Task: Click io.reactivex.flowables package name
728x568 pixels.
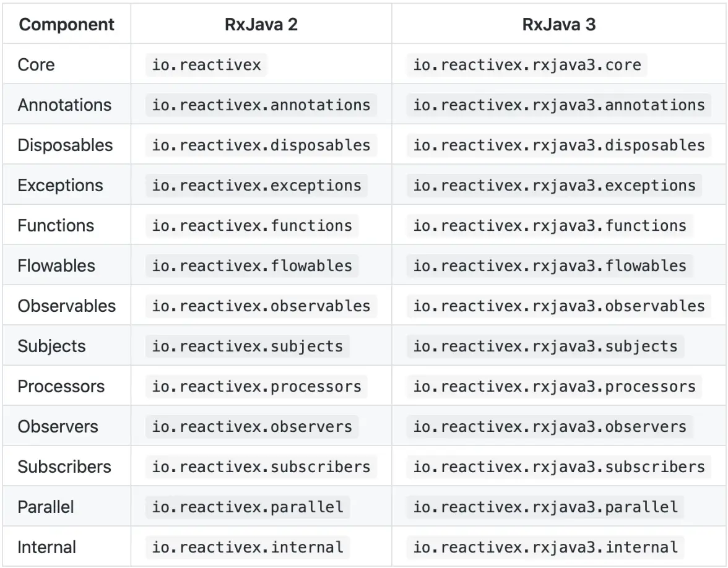Action: pos(252,266)
